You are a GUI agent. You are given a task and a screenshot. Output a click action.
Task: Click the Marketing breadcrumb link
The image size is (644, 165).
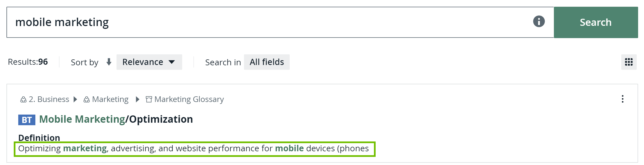(x=110, y=99)
